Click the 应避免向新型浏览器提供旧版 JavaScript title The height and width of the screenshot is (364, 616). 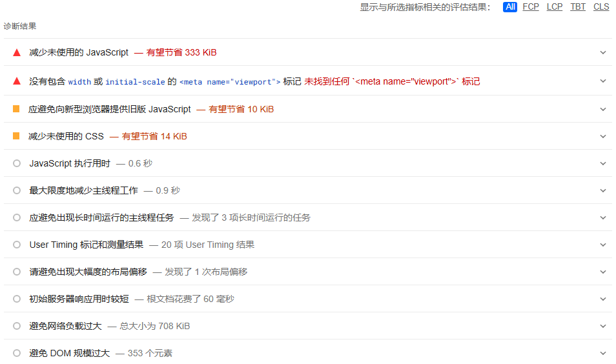tap(110, 109)
